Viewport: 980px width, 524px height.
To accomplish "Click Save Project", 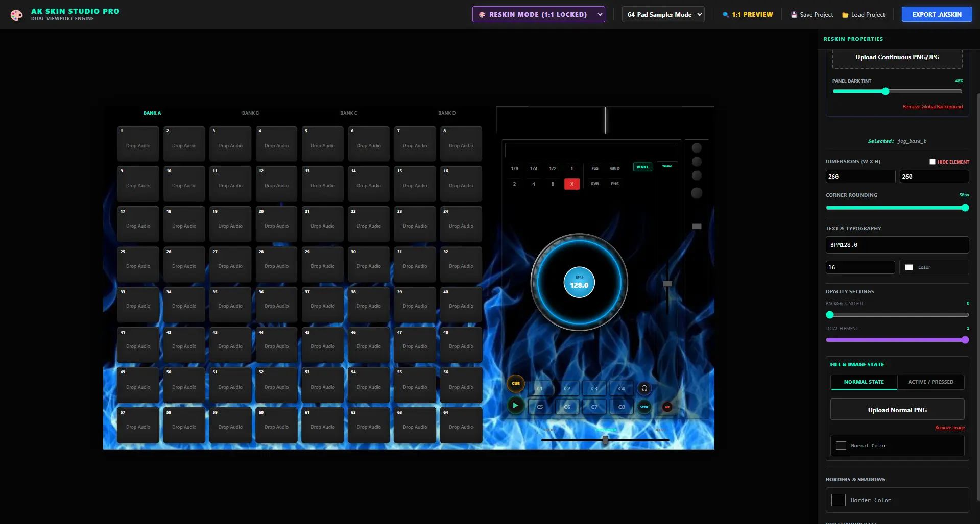I will (x=812, y=15).
